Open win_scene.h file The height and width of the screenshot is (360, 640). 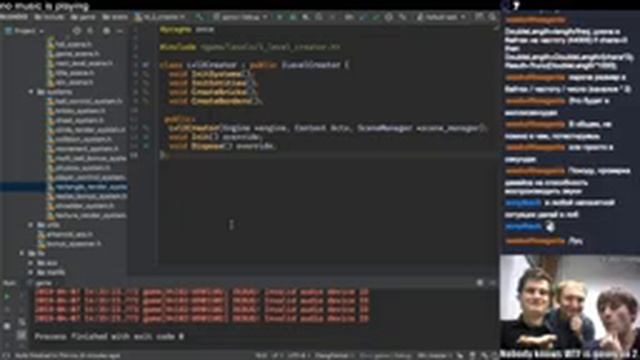pos(70,82)
